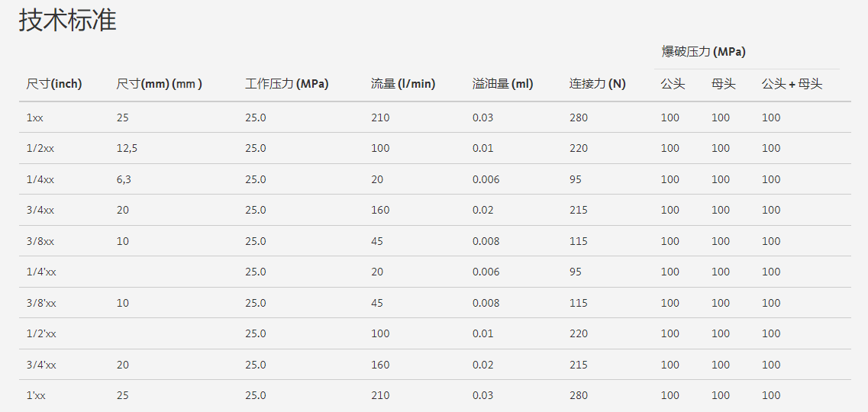The height and width of the screenshot is (412, 868).
Task: Click the 流量 (l/min) column header
Action: [403, 84]
